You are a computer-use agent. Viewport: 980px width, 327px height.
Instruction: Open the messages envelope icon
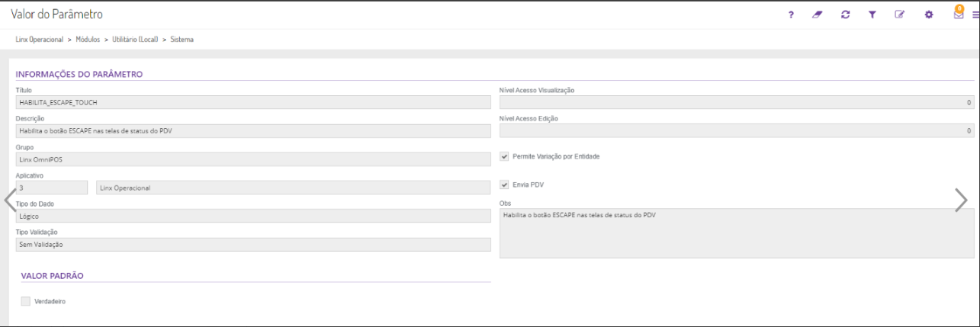958,14
